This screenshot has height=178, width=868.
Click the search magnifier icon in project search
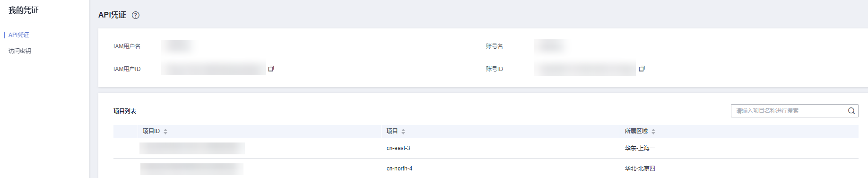click(851, 111)
